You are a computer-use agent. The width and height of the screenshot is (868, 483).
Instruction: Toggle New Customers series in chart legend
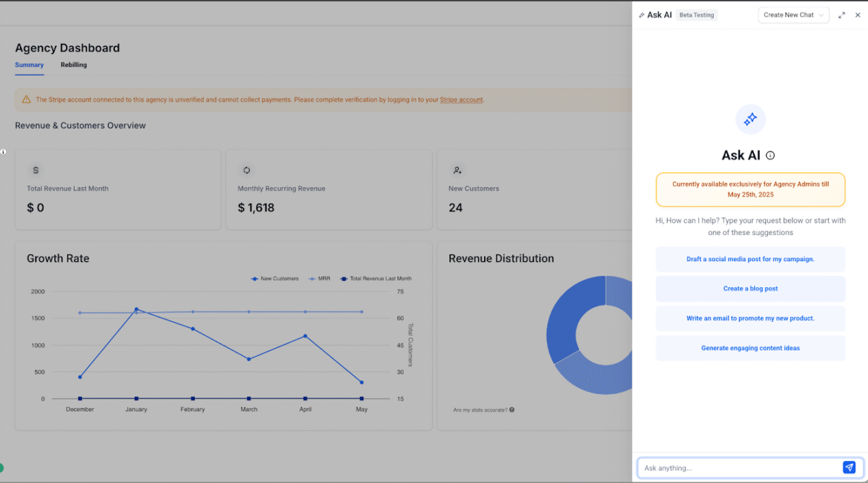[x=274, y=279]
